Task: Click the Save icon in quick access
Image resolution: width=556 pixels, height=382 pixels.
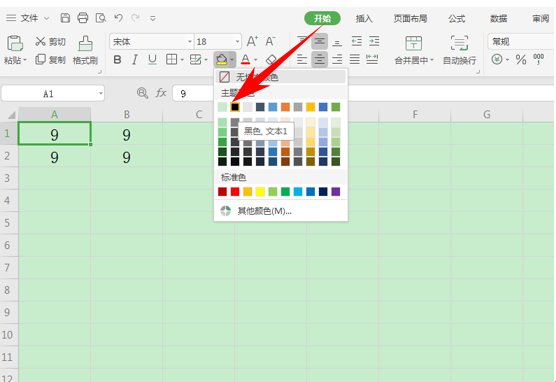Action: (x=65, y=18)
